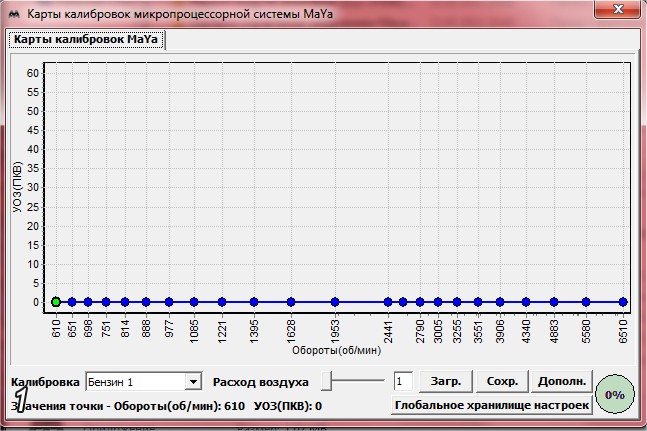This screenshot has width=647, height=431.
Task: Click the air flow value input field
Action: [403, 381]
